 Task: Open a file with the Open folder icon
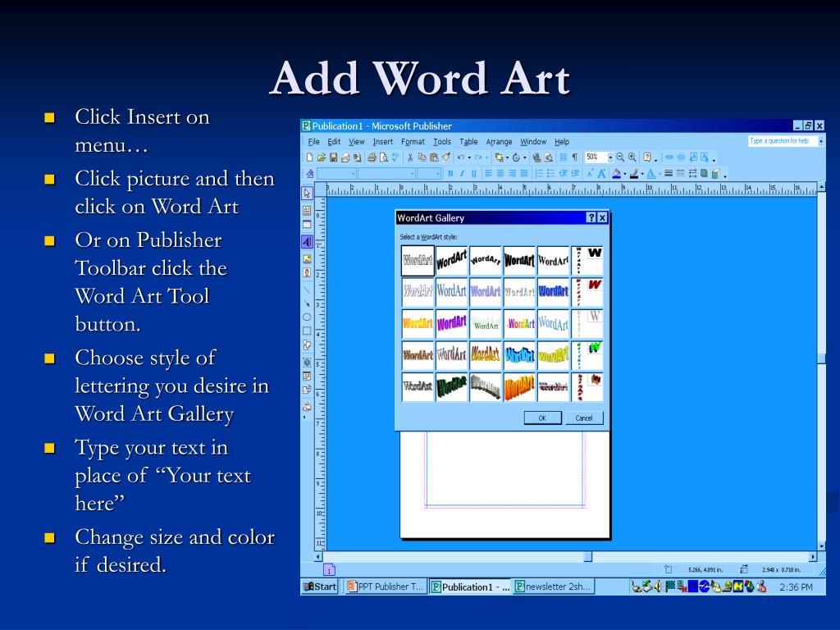pyautogui.click(x=321, y=157)
